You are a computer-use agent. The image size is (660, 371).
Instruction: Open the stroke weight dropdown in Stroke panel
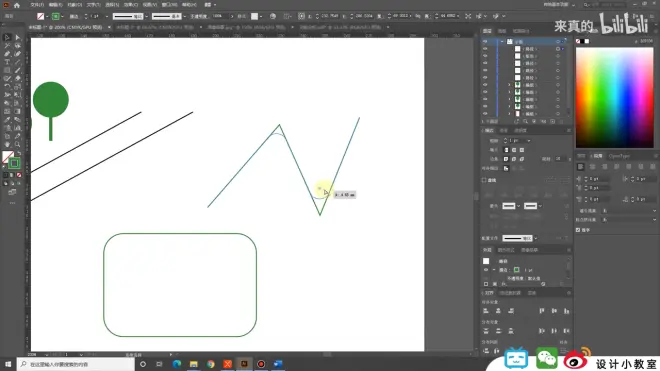[529, 141]
